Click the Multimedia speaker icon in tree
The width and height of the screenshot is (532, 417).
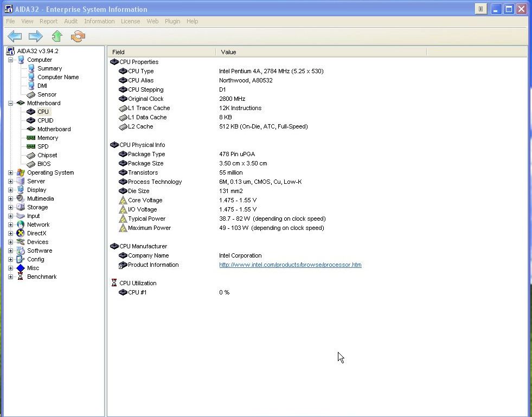(21, 198)
